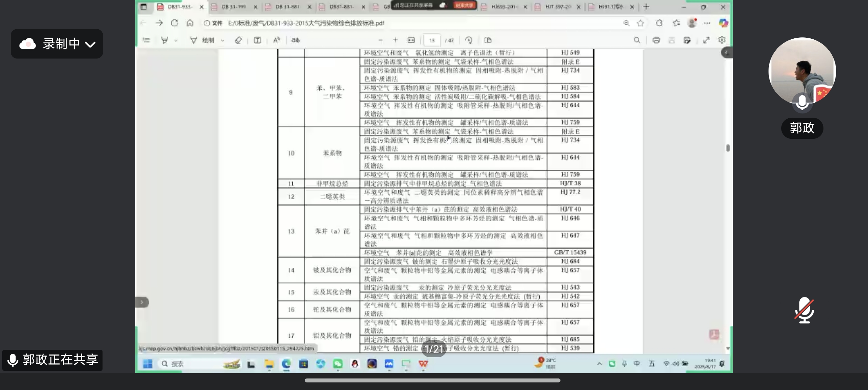Rotate the PDF page

[469, 40]
